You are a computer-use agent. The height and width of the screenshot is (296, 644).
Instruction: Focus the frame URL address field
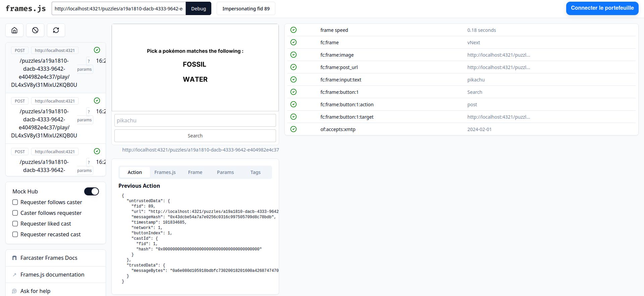[119, 9]
